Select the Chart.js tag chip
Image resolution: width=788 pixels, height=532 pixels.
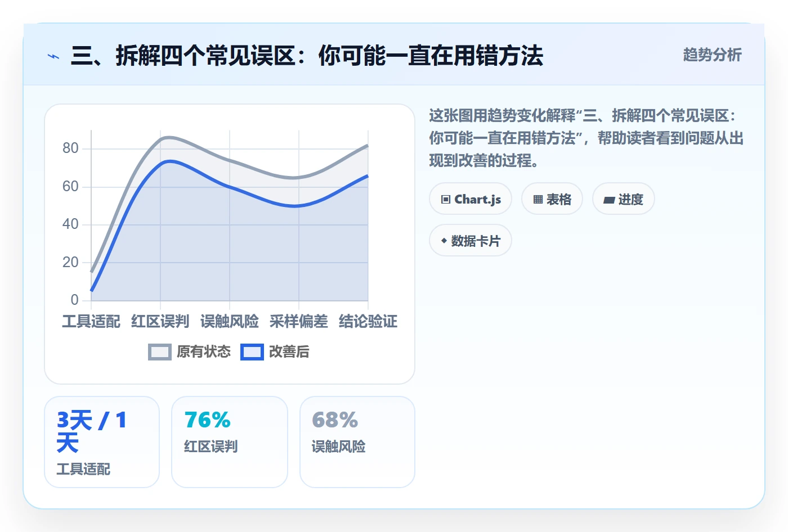tap(471, 199)
